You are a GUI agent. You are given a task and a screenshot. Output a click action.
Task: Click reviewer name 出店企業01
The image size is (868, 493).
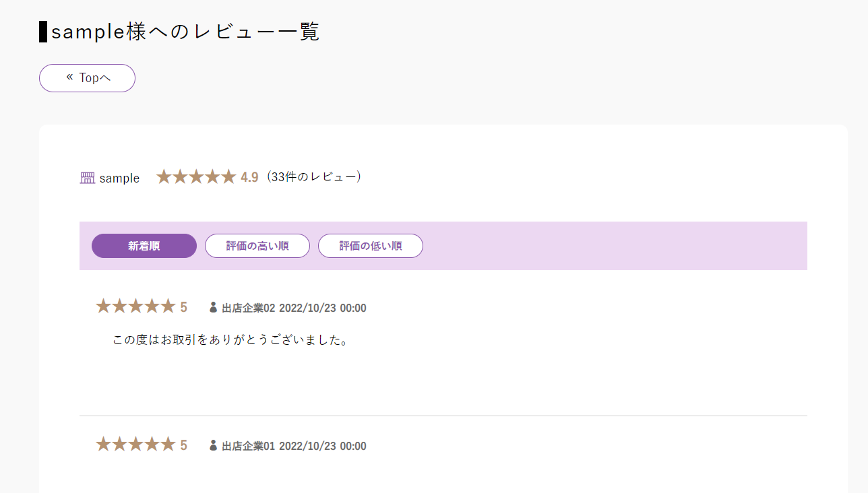click(x=249, y=447)
